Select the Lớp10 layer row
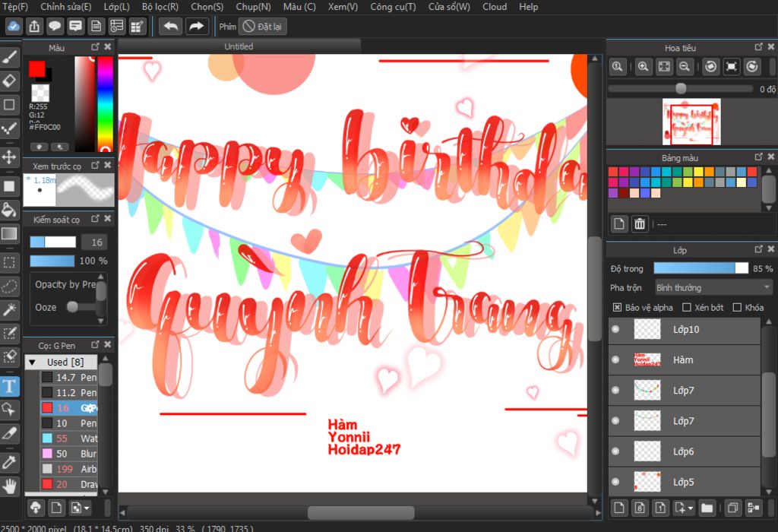The image size is (778, 532). (x=685, y=329)
